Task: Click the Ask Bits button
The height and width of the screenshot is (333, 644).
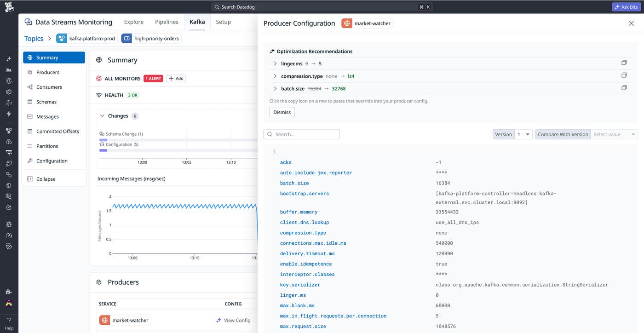Action: point(625,7)
